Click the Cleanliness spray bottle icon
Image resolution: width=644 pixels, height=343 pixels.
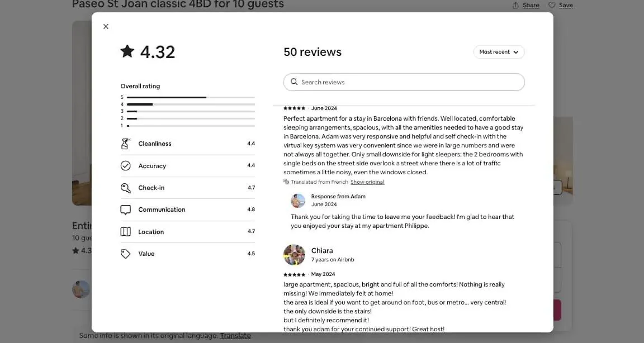point(125,144)
